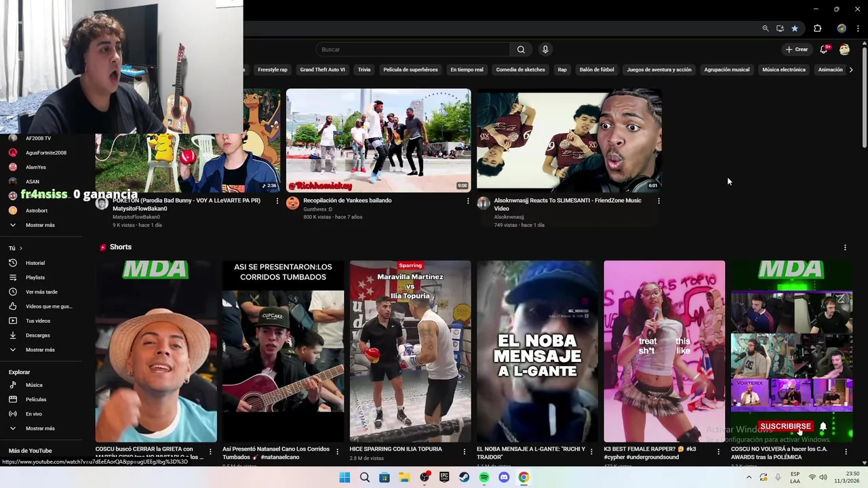The image size is (868, 488).
Task: Open Recopilación de Yankees bailando title
Action: click(347, 201)
